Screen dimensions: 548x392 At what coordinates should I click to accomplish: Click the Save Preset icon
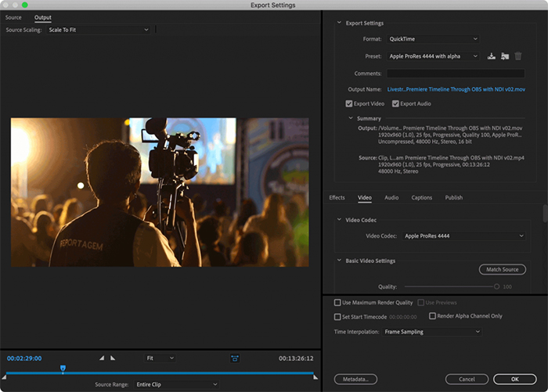(x=492, y=56)
